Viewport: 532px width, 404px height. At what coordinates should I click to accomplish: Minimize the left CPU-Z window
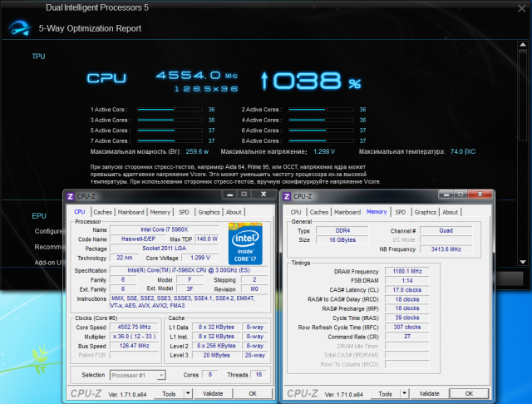pos(229,195)
